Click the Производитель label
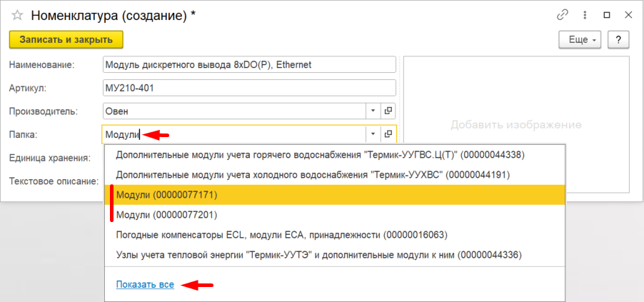Viewport: 644px width, 302px height. click(x=44, y=111)
